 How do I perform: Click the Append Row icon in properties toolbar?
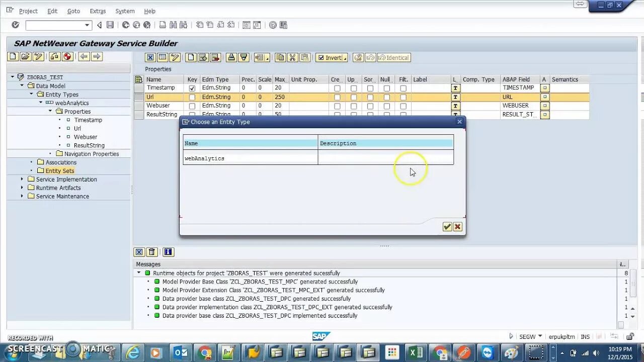pyautogui.click(x=191, y=57)
